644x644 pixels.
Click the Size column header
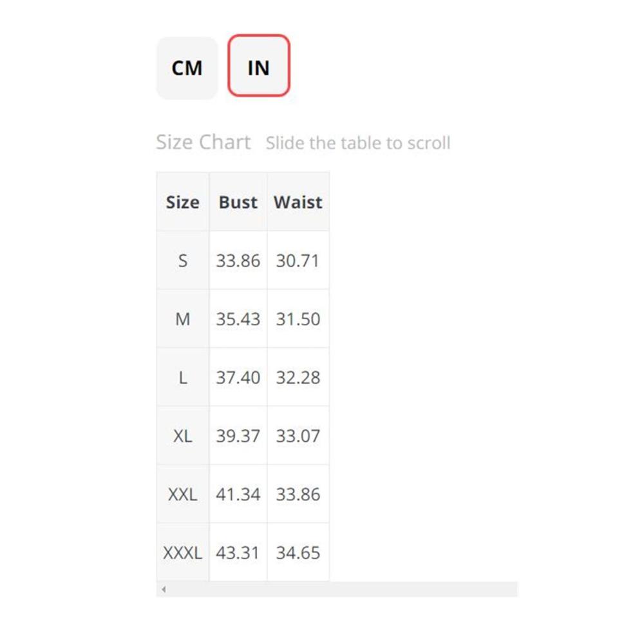[183, 202]
